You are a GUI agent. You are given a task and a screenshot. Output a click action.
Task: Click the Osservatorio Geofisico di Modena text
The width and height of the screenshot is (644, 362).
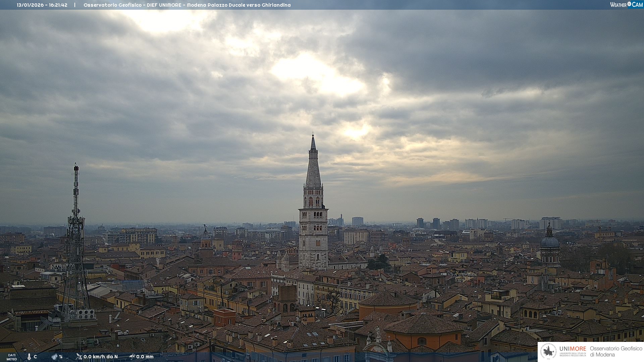click(x=616, y=351)
